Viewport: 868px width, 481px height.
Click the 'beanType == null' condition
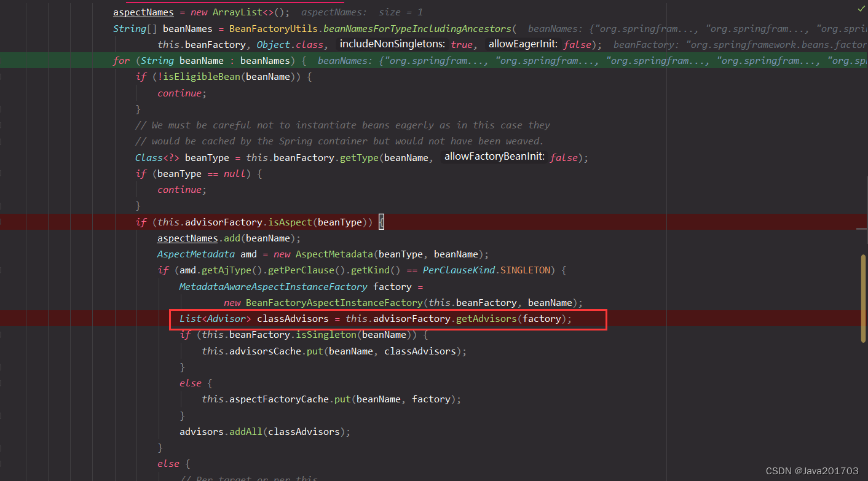click(x=201, y=174)
